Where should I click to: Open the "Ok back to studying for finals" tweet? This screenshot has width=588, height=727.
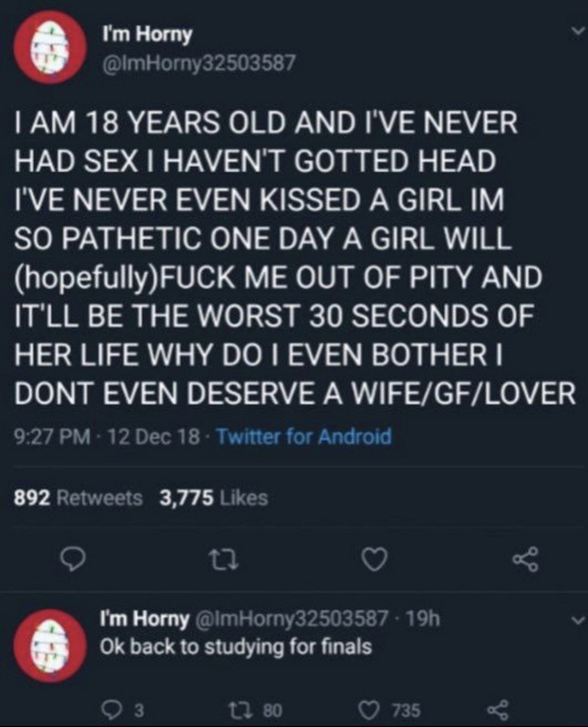[236, 647]
